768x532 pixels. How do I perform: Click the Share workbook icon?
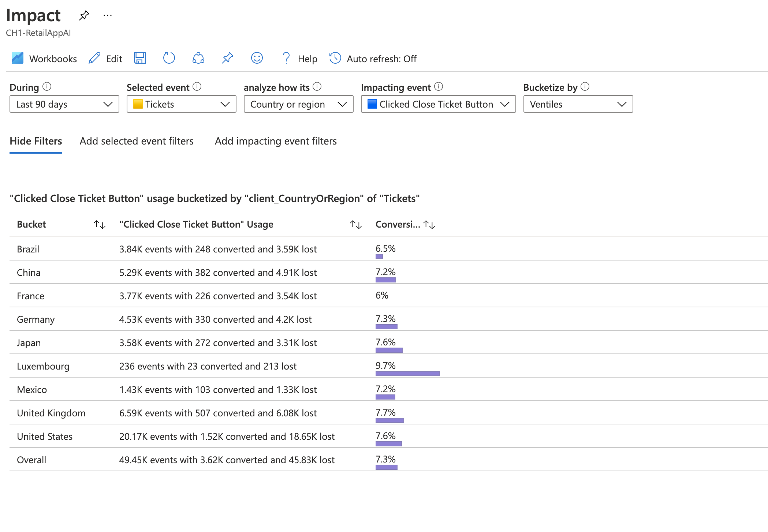pyautogui.click(x=198, y=59)
